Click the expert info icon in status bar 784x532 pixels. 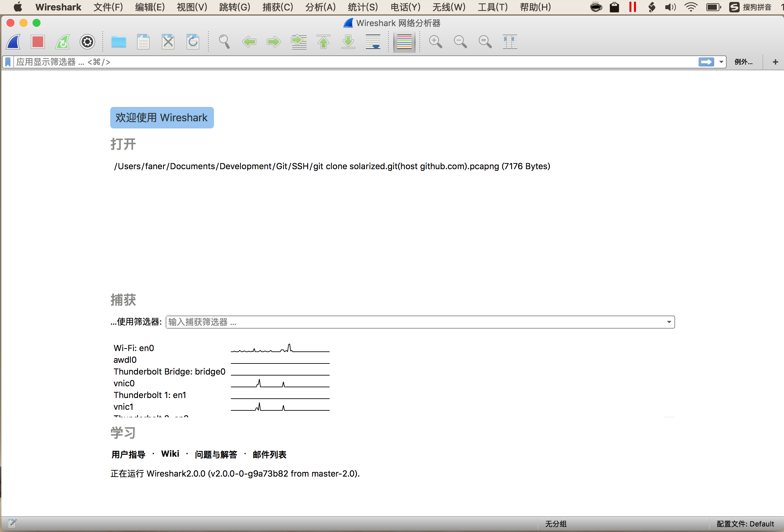coord(12,523)
